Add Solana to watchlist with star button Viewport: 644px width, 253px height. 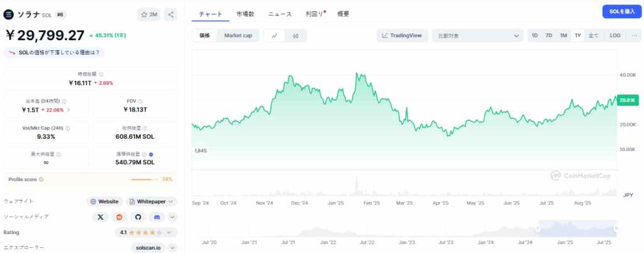(x=149, y=14)
